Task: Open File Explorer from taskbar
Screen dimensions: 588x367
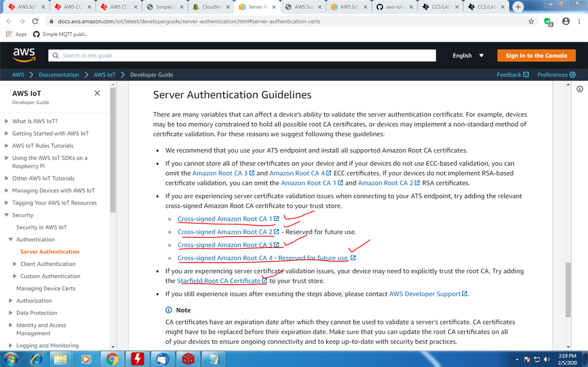Action: click(x=61, y=359)
